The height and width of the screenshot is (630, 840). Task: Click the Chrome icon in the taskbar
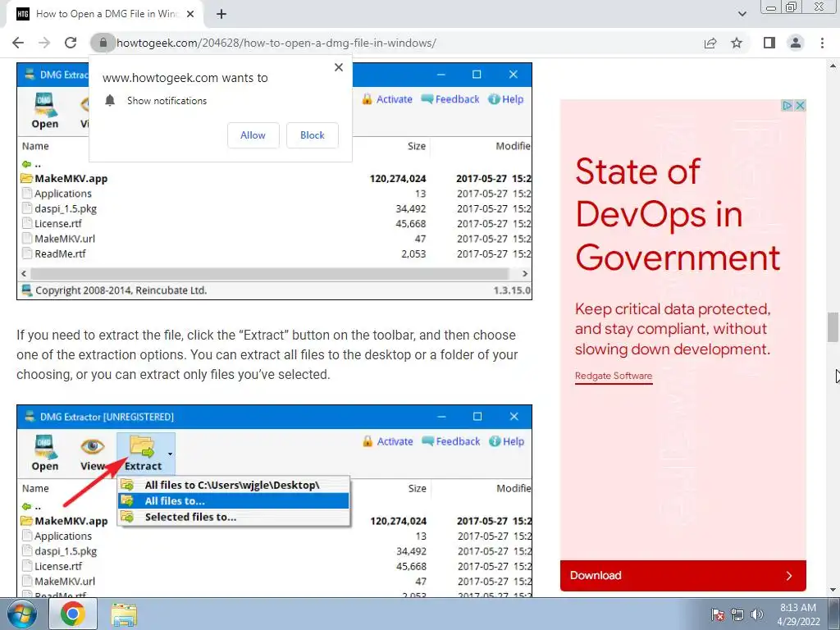tap(73, 614)
